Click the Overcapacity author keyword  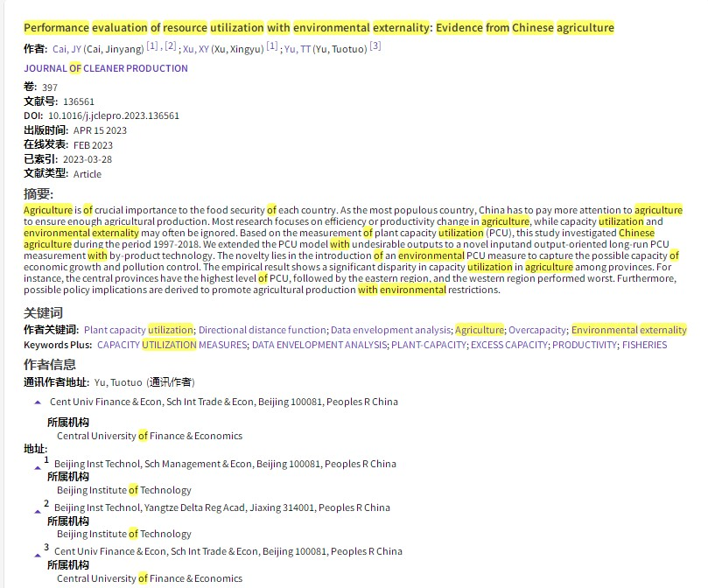tap(536, 330)
